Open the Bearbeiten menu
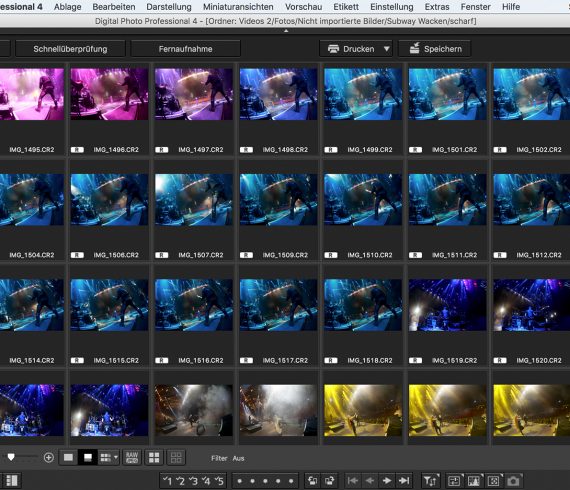570x490 pixels. 114,7
